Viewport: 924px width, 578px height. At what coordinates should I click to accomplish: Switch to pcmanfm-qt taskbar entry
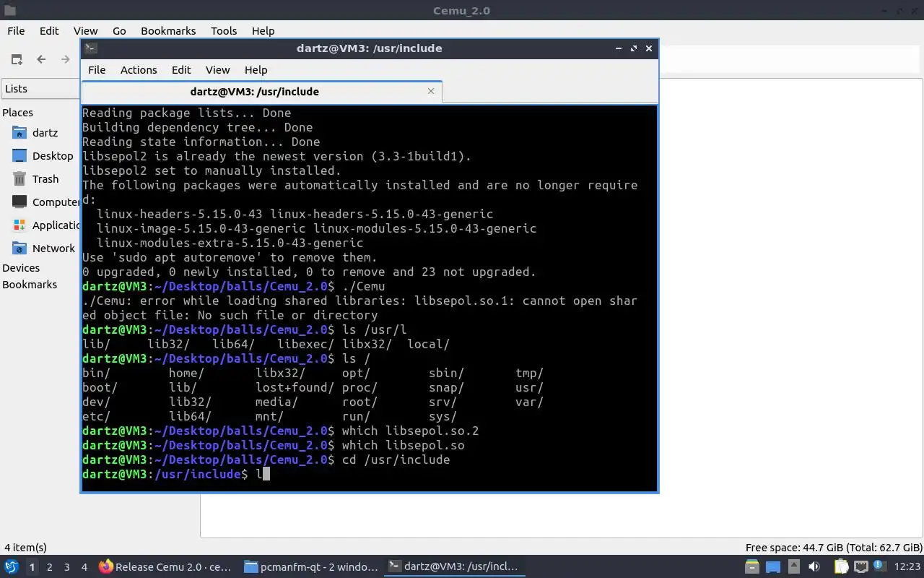[x=310, y=567]
